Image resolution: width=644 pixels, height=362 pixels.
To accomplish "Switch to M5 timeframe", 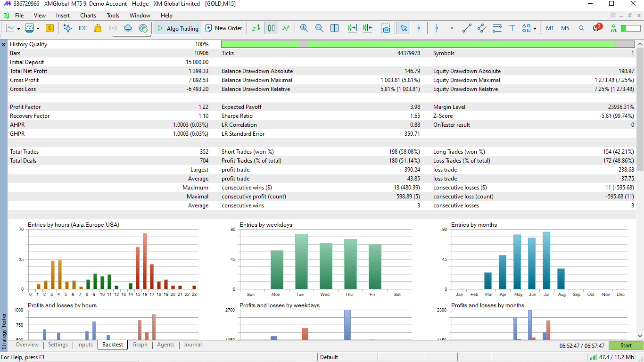I will 565,28.
